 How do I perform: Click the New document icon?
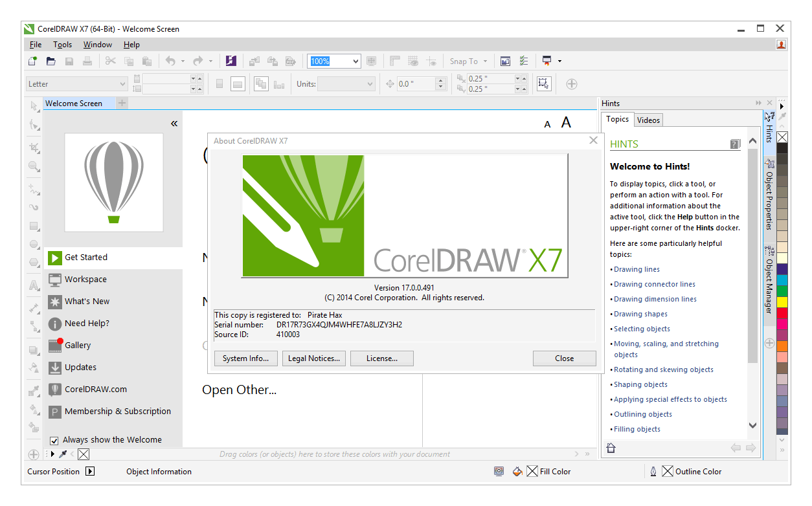coord(32,61)
